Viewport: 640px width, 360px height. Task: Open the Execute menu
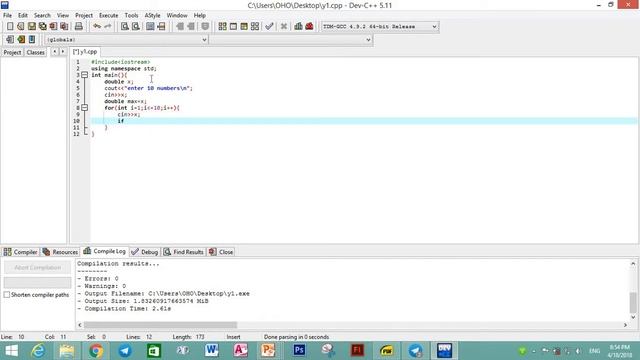pos(109,16)
